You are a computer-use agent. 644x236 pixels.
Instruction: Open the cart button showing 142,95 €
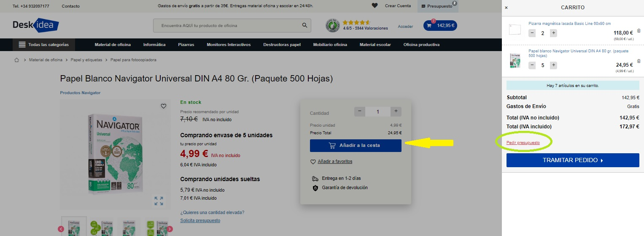point(440,25)
